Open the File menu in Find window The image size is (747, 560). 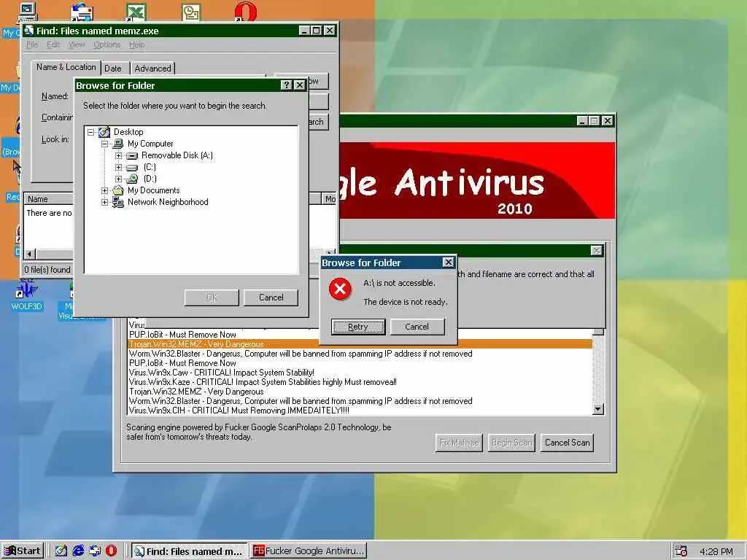pyautogui.click(x=32, y=44)
